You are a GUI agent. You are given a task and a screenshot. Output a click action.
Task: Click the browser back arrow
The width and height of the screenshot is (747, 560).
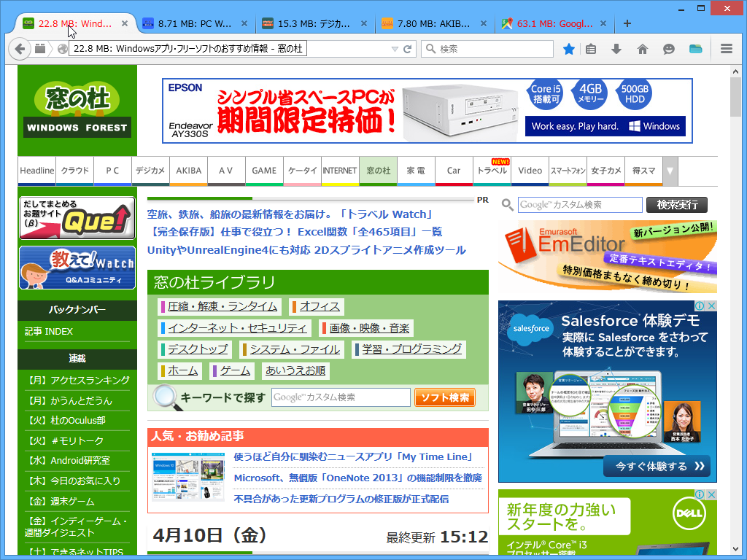(20, 49)
